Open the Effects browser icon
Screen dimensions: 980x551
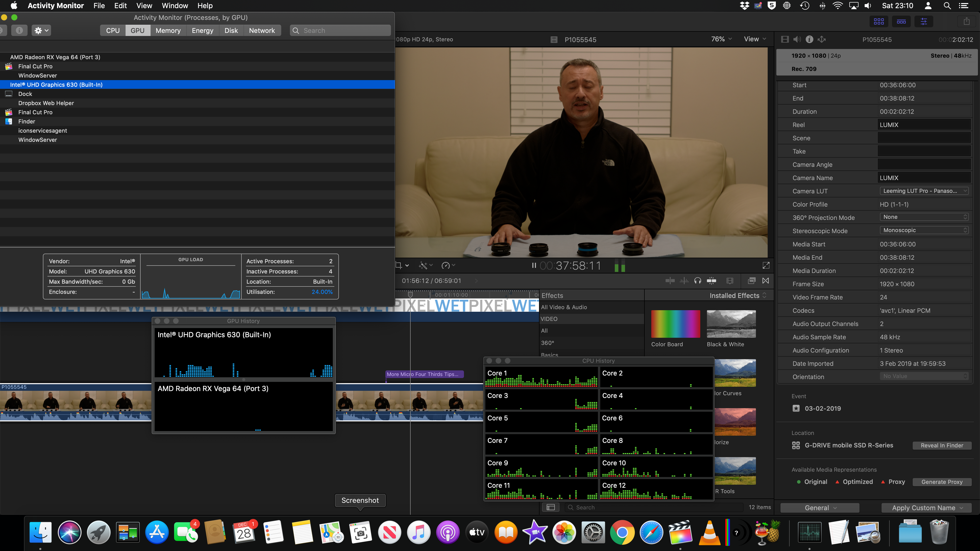pyautogui.click(x=751, y=281)
